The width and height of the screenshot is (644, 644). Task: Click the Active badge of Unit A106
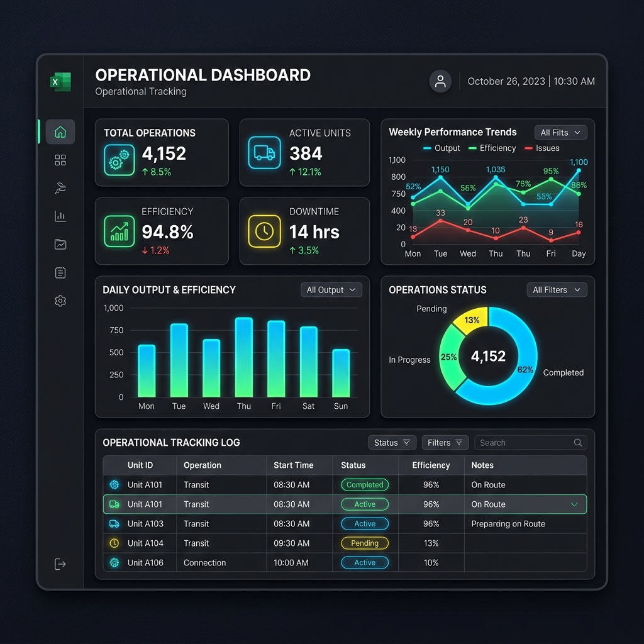pyautogui.click(x=365, y=563)
